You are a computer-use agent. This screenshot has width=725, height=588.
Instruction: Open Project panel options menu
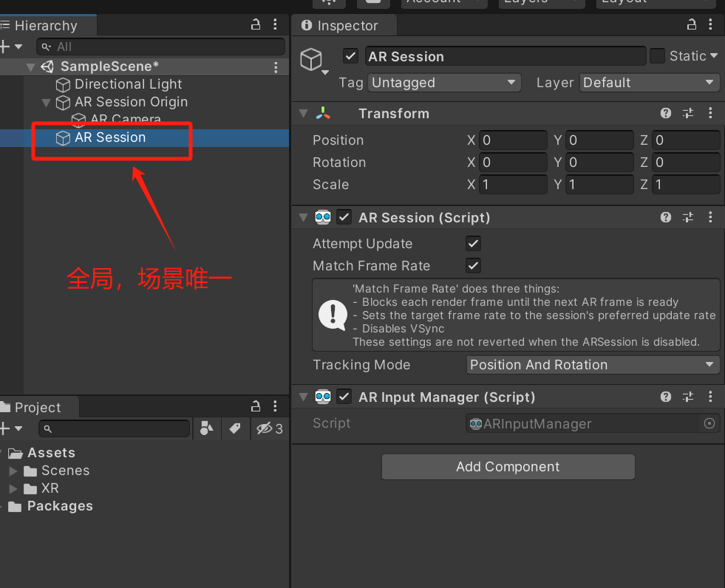click(x=275, y=406)
